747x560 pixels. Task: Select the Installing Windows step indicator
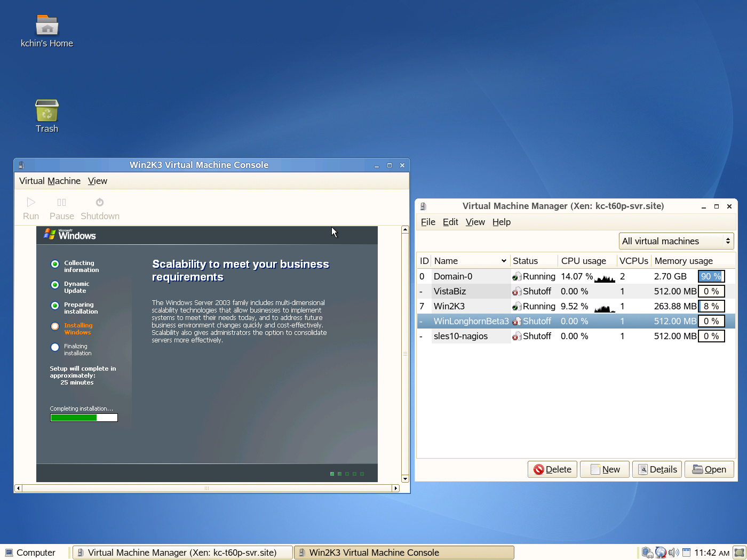coord(55,326)
